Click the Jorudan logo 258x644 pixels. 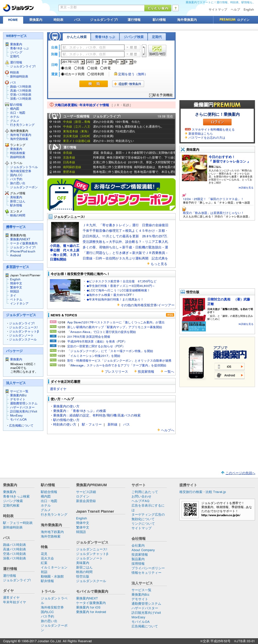click(18, 8)
